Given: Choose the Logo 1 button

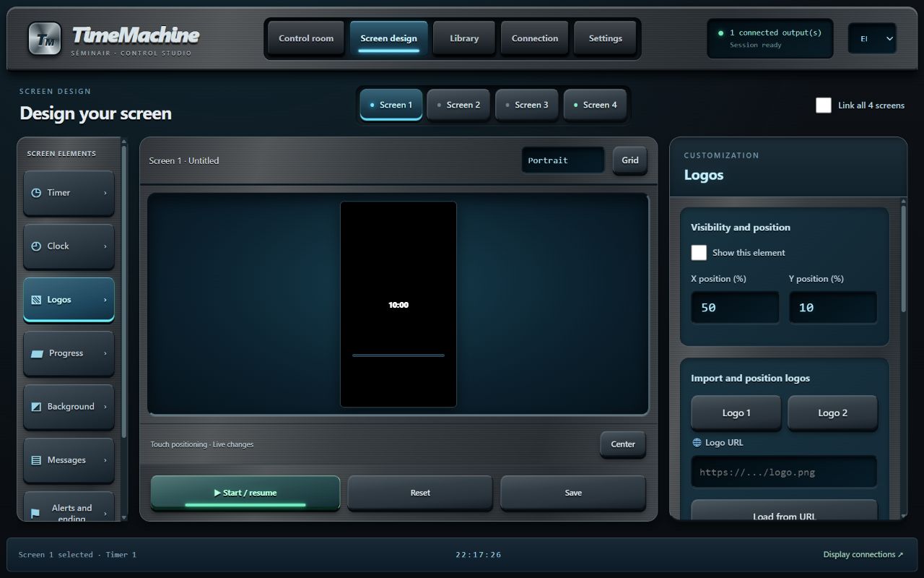Looking at the screenshot, I should pyautogui.click(x=736, y=413).
